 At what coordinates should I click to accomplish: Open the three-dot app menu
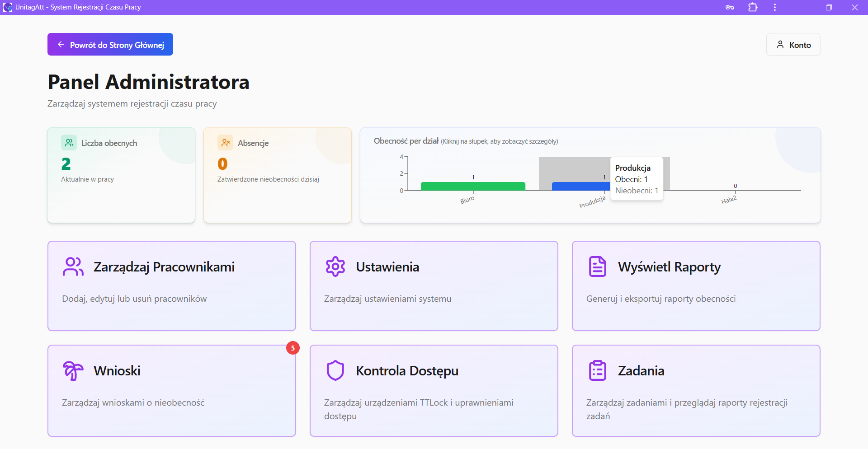tap(775, 7)
